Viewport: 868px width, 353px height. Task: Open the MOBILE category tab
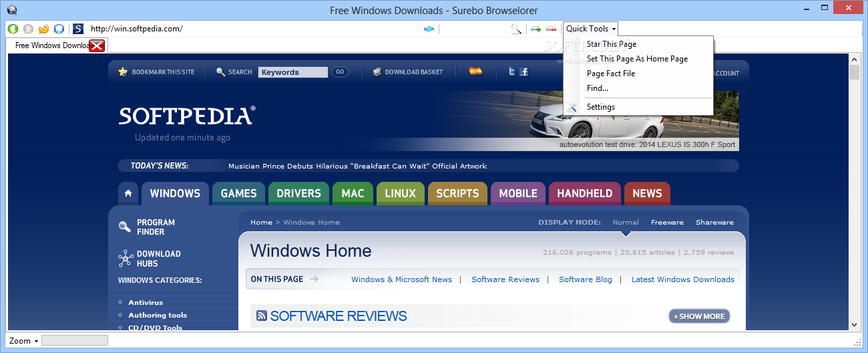(x=518, y=194)
